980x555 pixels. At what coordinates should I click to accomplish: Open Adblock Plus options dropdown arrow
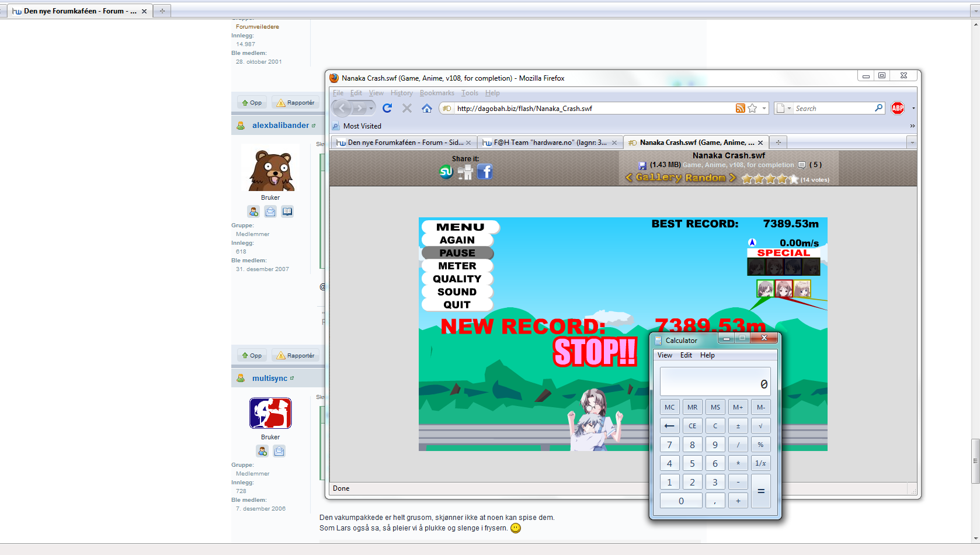[913, 108]
